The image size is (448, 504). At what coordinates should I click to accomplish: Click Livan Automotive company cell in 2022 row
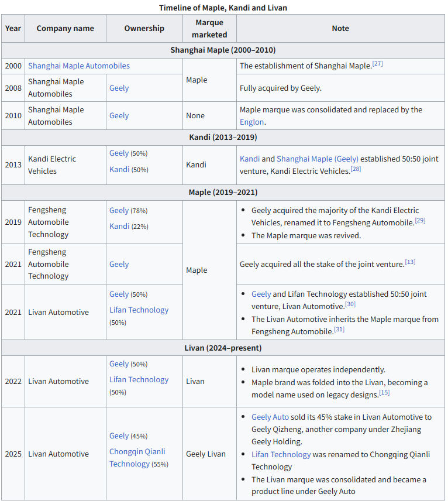65,382
